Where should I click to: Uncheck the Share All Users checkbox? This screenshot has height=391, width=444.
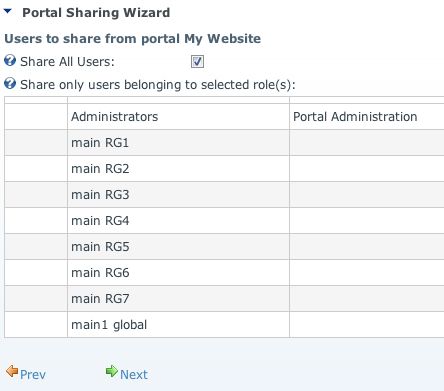pos(197,62)
